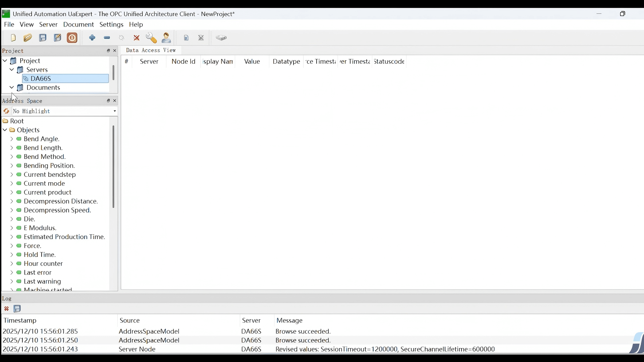The image size is (644, 362).
Task: Collapse the Servers tree node
Action: [x=12, y=70]
